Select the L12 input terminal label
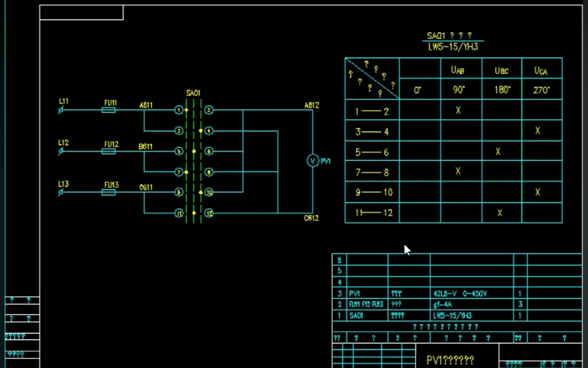The width and height of the screenshot is (588, 368). coord(63,143)
